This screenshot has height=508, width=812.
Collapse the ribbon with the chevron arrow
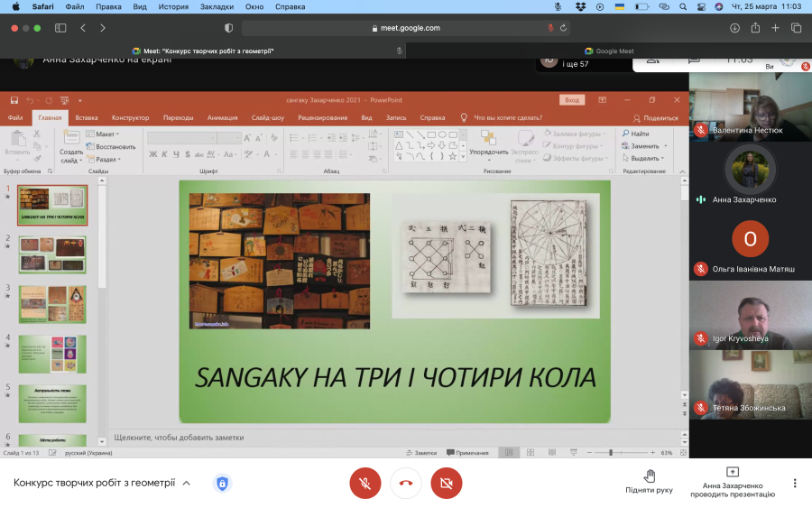683,171
